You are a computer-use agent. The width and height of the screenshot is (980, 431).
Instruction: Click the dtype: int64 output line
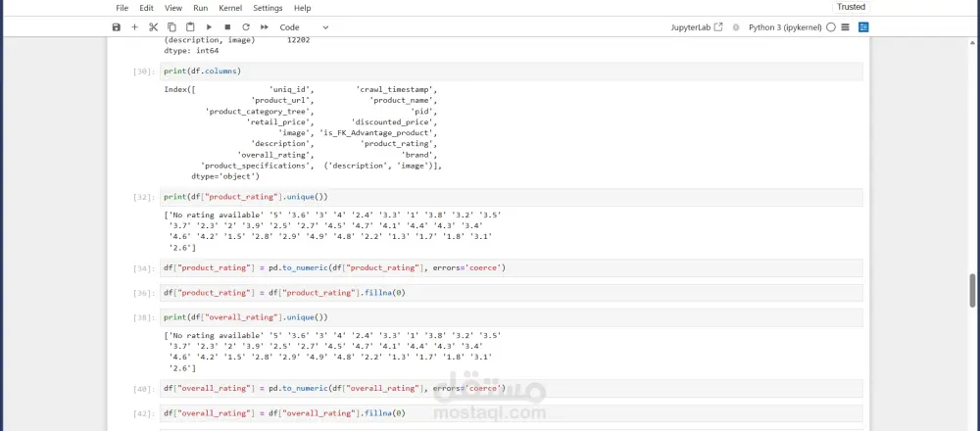click(x=191, y=51)
